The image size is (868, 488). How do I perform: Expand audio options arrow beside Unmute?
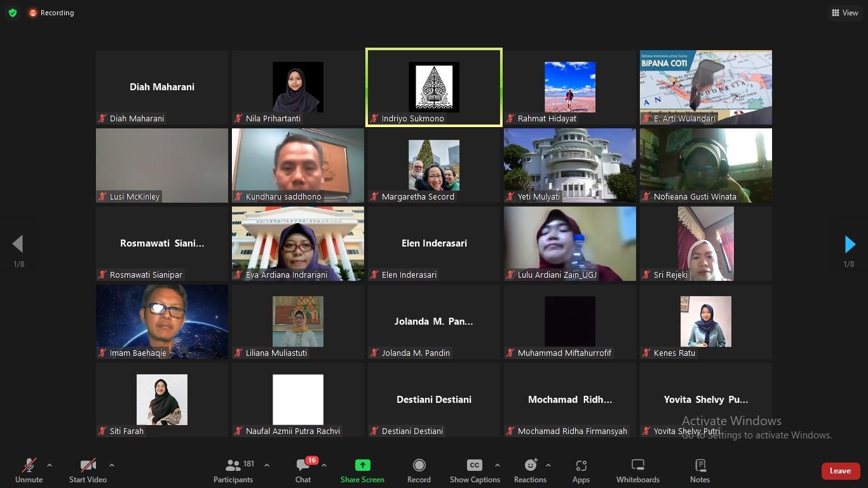pyautogui.click(x=50, y=465)
